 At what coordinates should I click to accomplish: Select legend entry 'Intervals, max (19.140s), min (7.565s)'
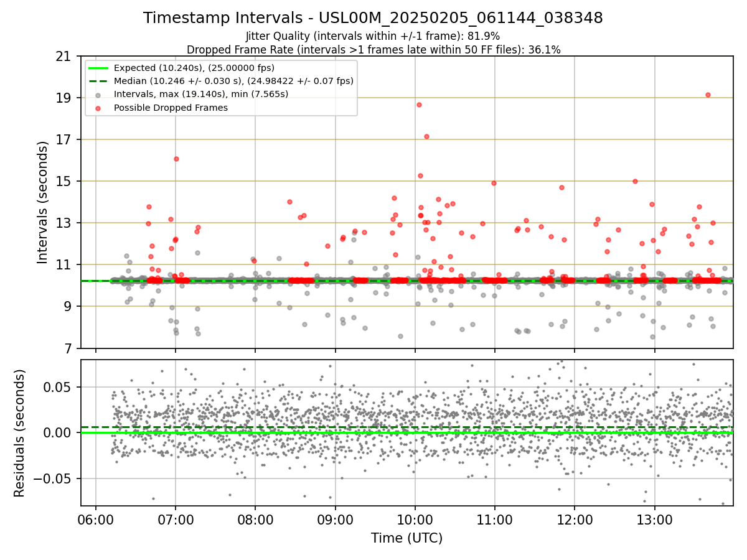(x=201, y=95)
